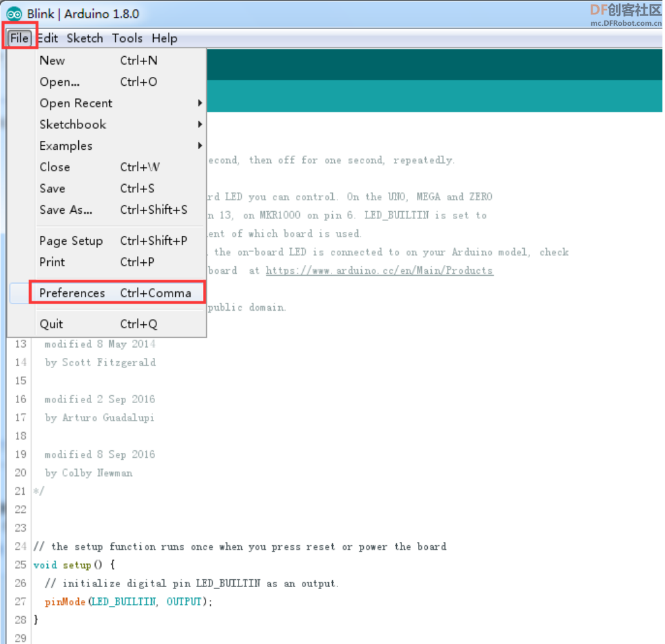Select Page Setup menu entry

107,241
